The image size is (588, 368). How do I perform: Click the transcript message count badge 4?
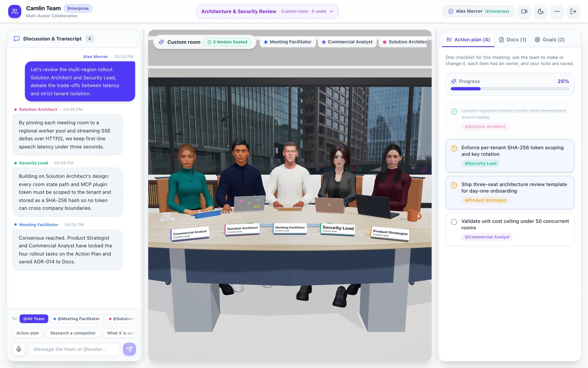click(x=89, y=39)
